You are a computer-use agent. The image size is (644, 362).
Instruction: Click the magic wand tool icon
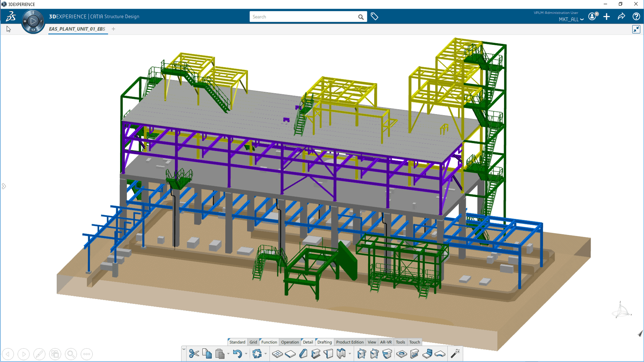click(x=455, y=354)
